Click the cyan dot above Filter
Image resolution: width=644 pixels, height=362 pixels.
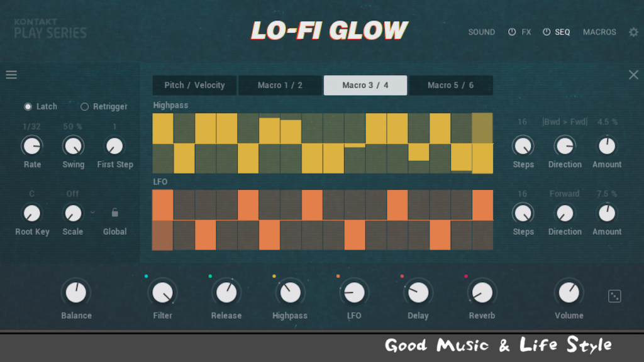point(146,277)
